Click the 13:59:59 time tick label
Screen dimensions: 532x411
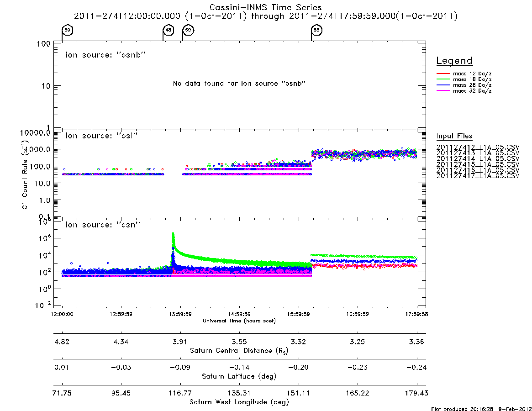180,314
